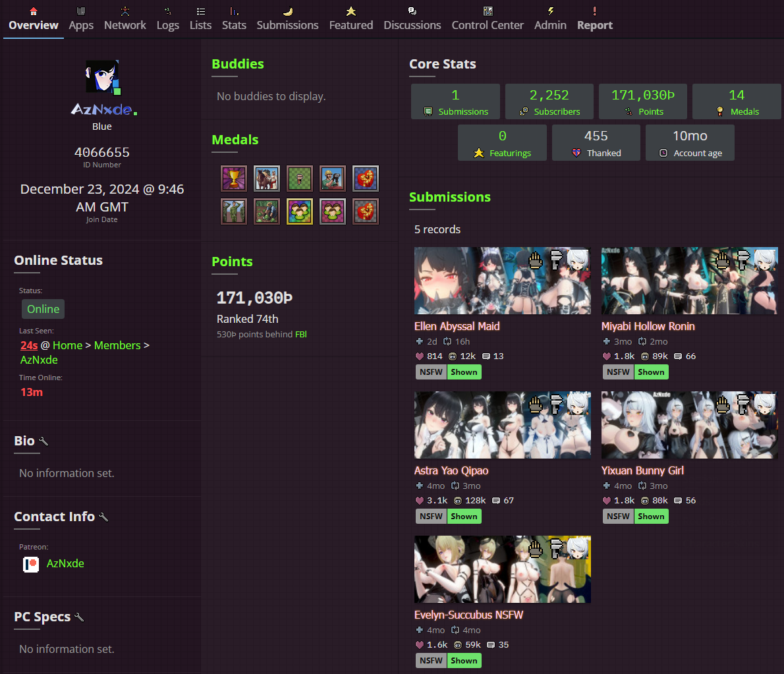Open the Admin tab

[x=550, y=19]
